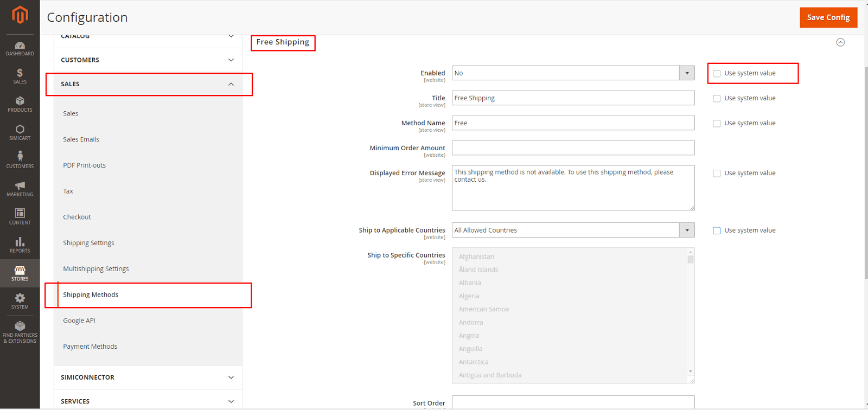This screenshot has width=868, height=410.
Task: Collapse the Free Shipping section circle icon
Action: coord(840,42)
